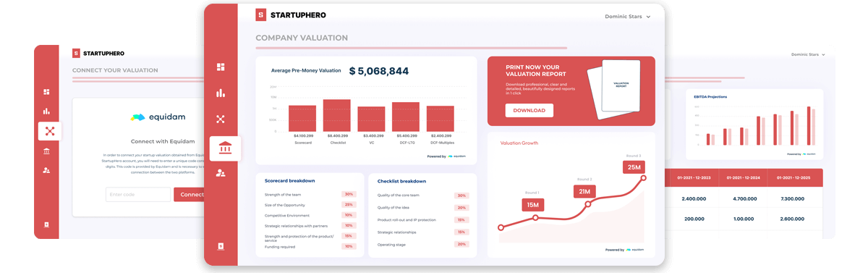Expand Dominic Stars dropdown in right window
This screenshot has width=868, height=273.
(808, 54)
